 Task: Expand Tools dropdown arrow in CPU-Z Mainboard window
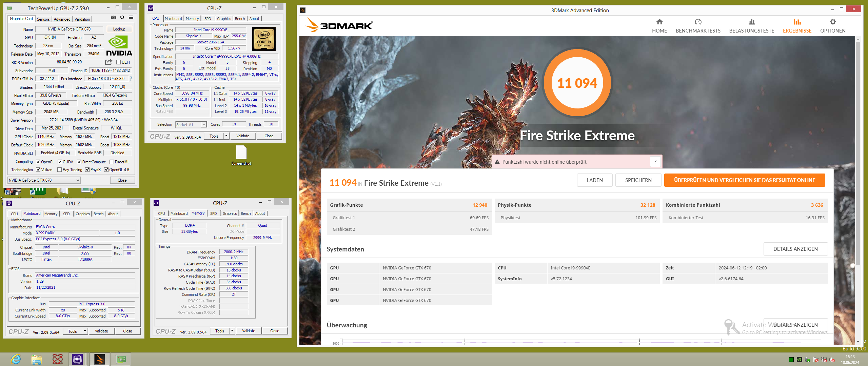85,331
